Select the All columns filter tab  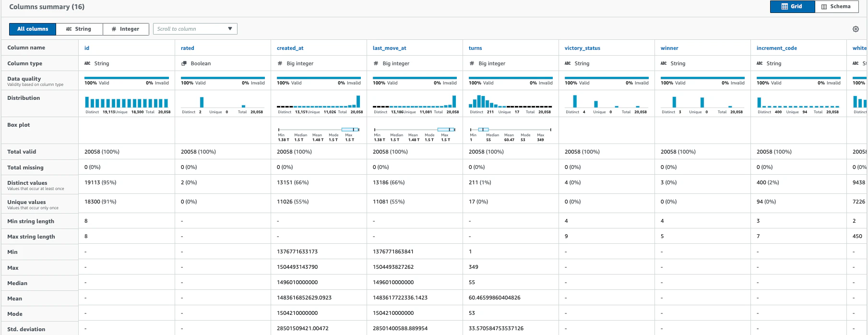[33, 29]
